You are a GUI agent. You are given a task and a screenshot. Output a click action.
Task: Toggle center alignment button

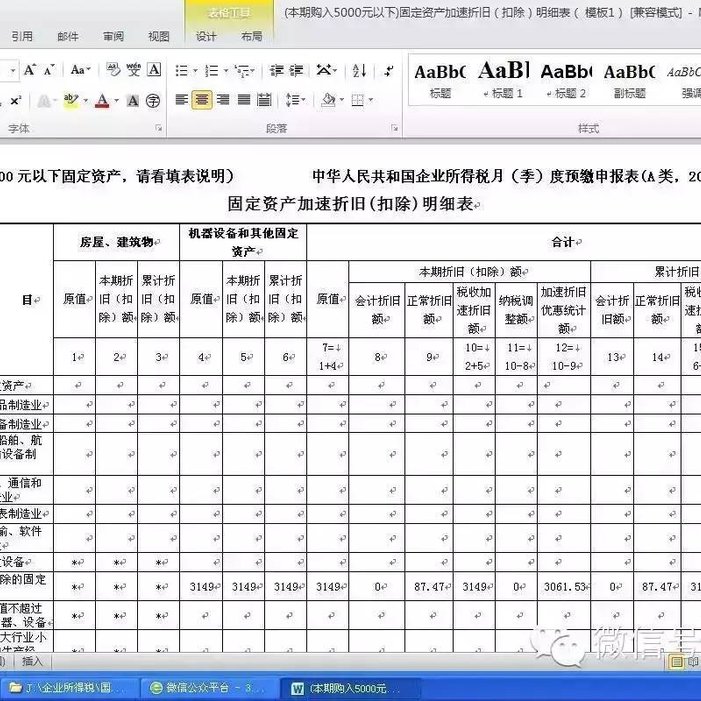point(202,100)
